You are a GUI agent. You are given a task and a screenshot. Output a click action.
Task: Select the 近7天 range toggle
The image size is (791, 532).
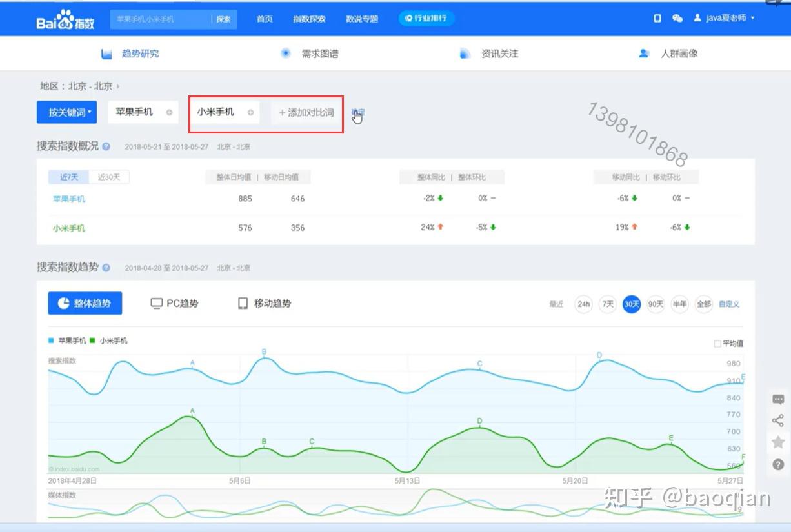[69, 177]
